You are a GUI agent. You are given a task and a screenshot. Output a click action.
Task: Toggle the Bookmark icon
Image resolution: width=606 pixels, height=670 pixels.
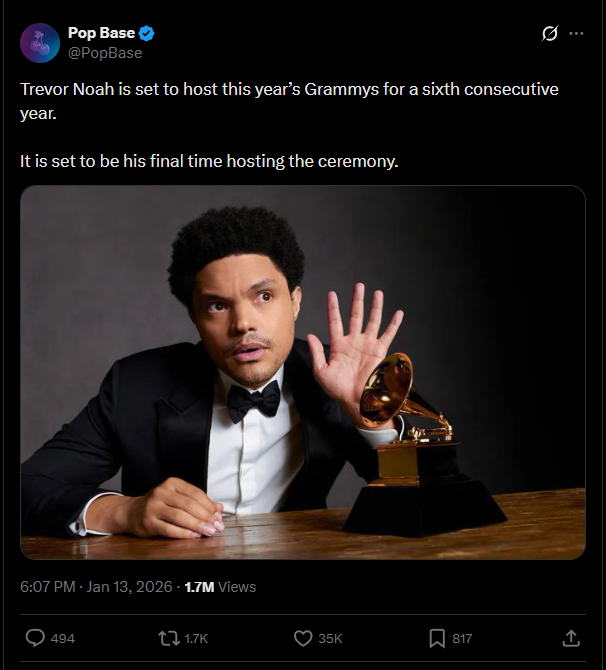(437, 638)
